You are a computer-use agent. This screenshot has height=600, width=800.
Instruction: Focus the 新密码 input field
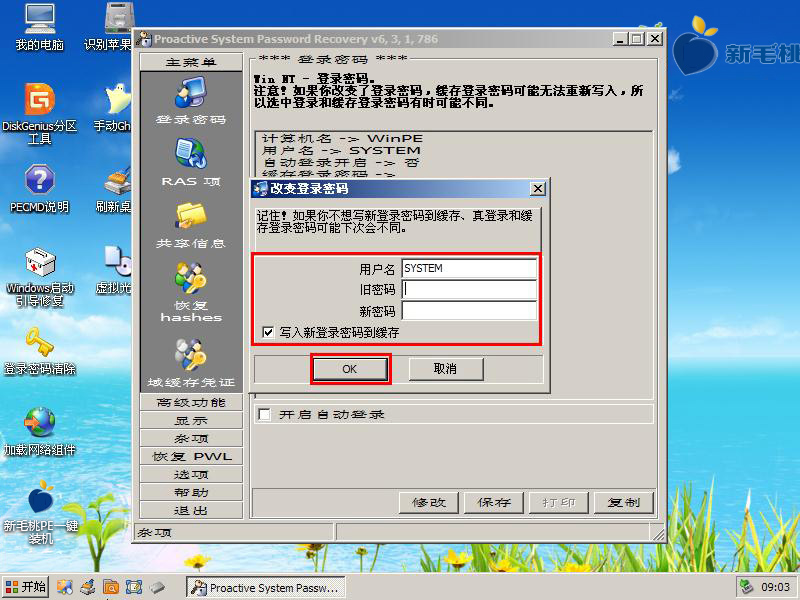point(469,311)
